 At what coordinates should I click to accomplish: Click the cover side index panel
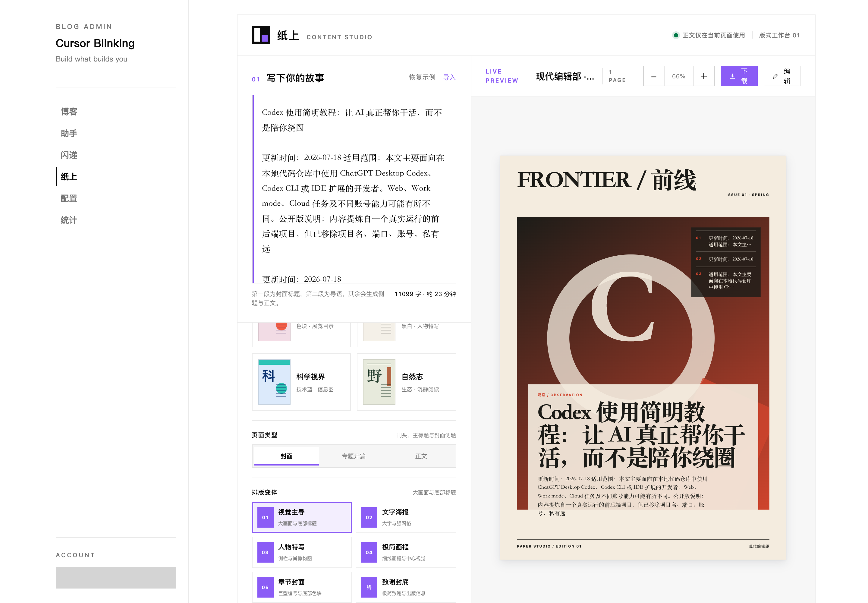tap(725, 262)
